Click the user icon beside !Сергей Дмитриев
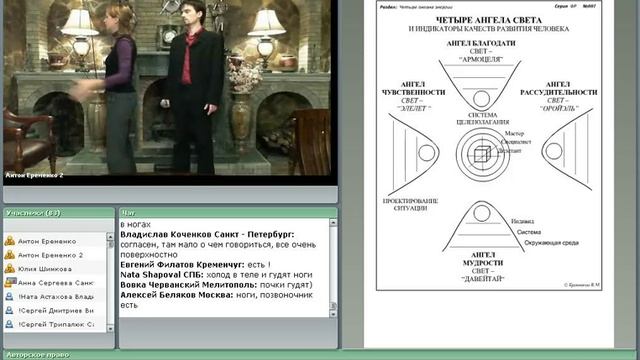640x360 pixels. 9,311
